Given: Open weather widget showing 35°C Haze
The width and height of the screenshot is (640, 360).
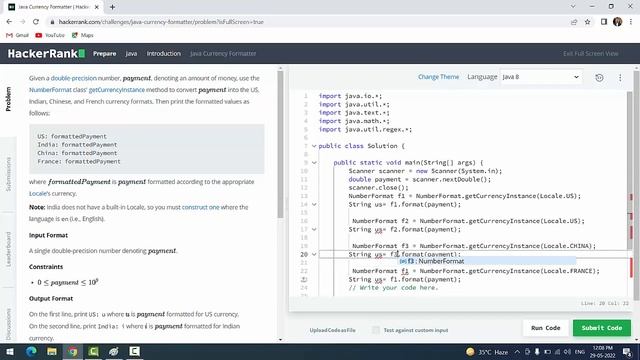Looking at the screenshot, I should pos(487,352).
